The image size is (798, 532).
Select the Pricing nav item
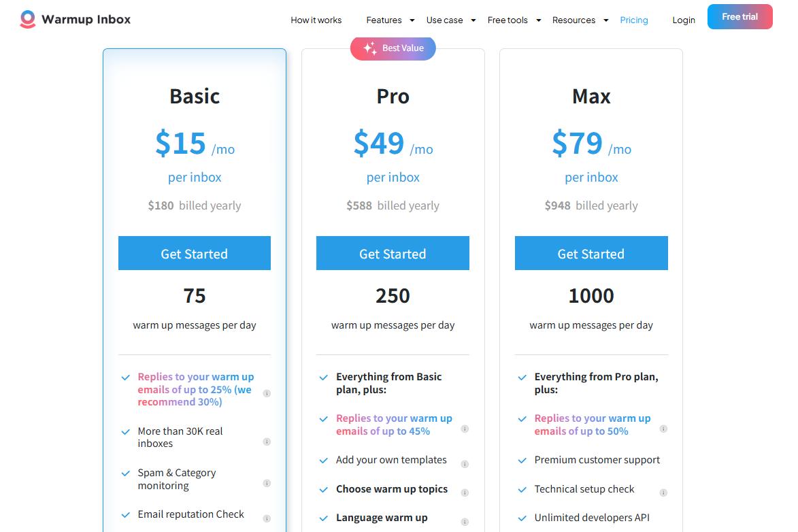click(x=634, y=20)
